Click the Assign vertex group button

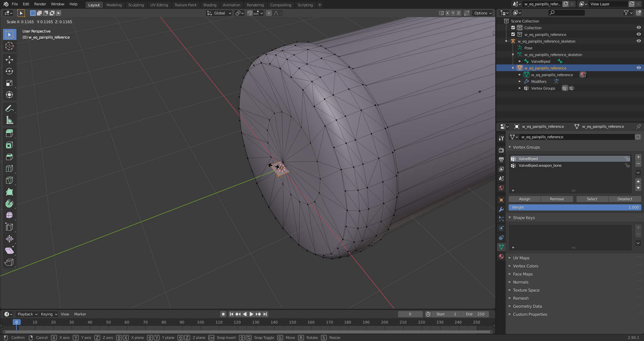pos(524,199)
